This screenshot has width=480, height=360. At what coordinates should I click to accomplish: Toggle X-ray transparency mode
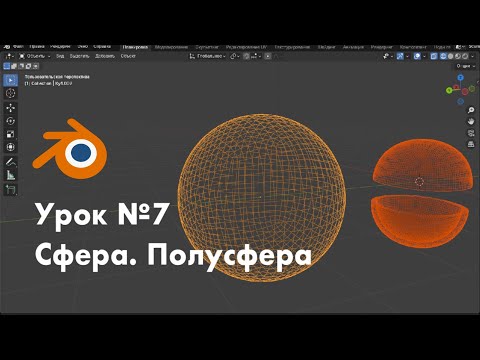pyautogui.click(x=434, y=56)
